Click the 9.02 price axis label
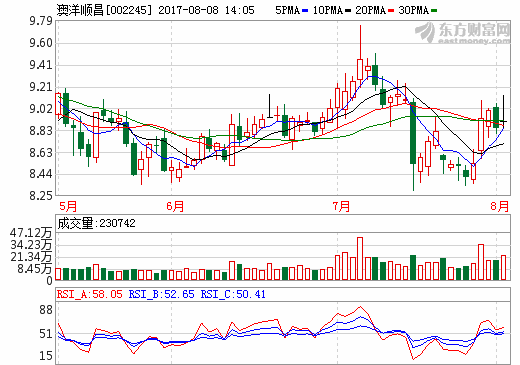This screenshot has width=520, height=365. click(41, 109)
